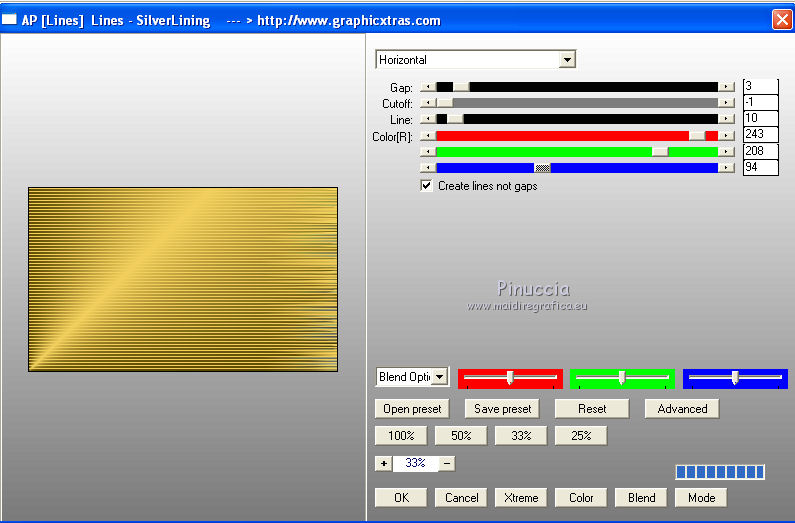Screen dimensions: 795x523
Task: Confirm the filter with OK
Action: [401, 498]
